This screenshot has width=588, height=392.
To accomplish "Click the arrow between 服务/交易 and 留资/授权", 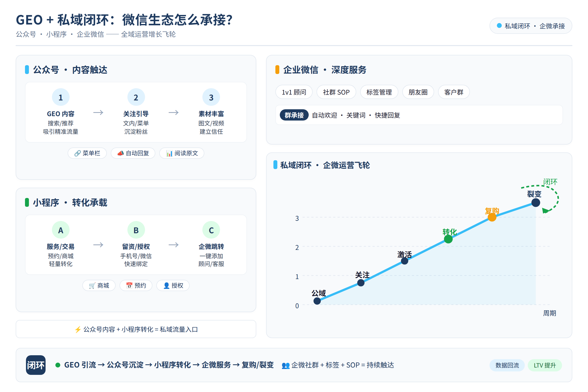I will point(98,245).
